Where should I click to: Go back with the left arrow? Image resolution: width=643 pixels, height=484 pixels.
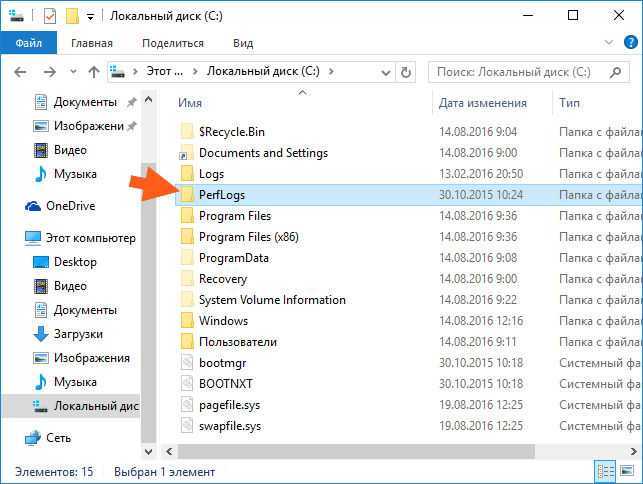21,73
